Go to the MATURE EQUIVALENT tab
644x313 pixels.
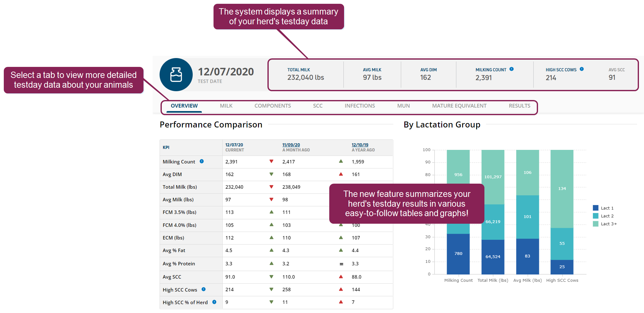[x=459, y=106]
